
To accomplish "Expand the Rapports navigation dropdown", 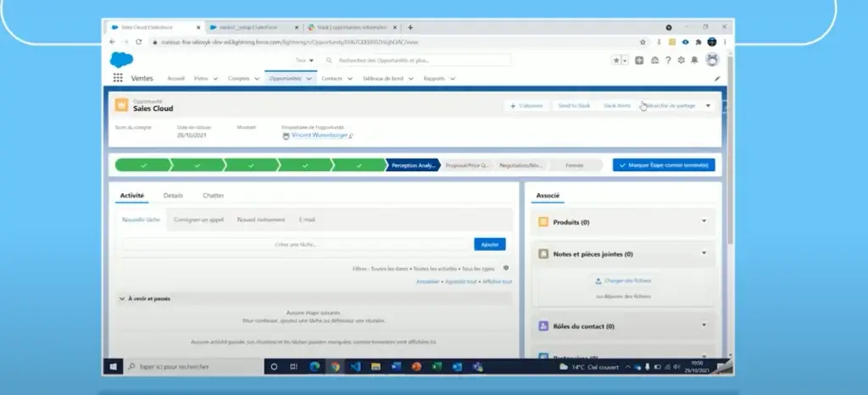I will coord(453,79).
